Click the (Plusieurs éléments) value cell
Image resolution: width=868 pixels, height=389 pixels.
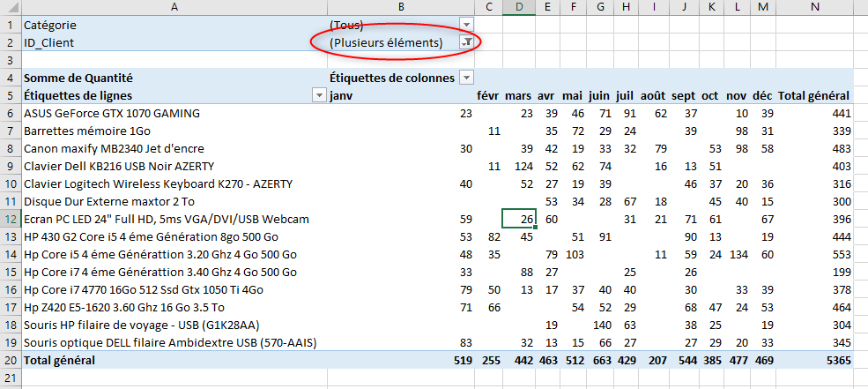386,42
